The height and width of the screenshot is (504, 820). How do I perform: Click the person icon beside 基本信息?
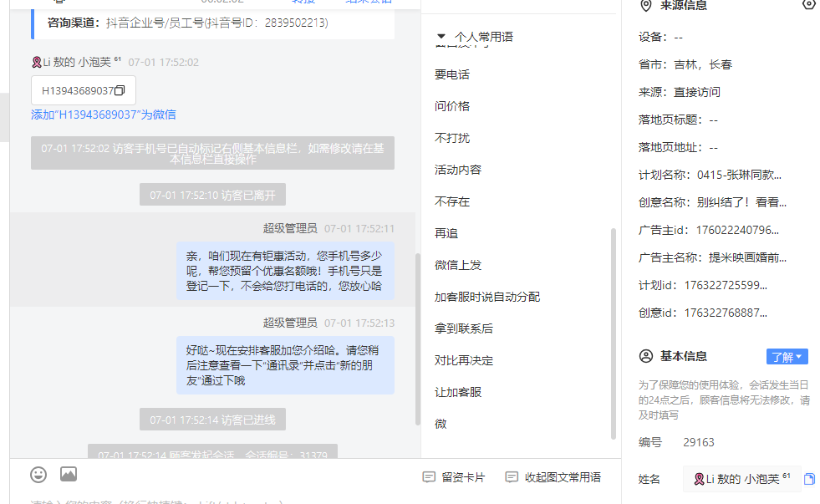click(x=646, y=357)
